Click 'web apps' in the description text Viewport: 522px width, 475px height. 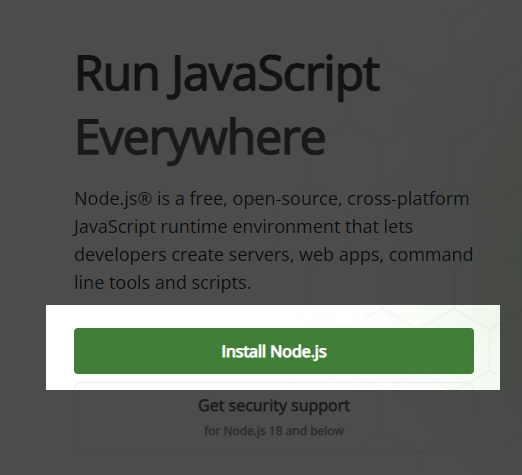(341, 256)
